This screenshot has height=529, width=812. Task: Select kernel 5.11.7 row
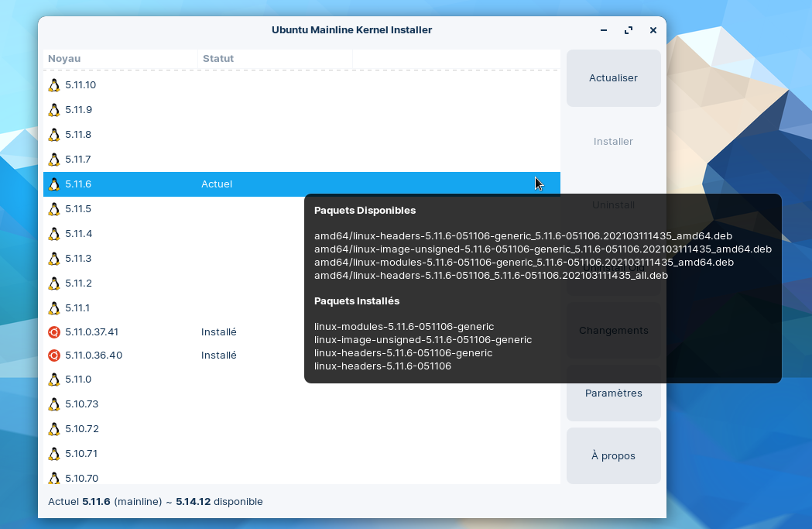tap(79, 160)
